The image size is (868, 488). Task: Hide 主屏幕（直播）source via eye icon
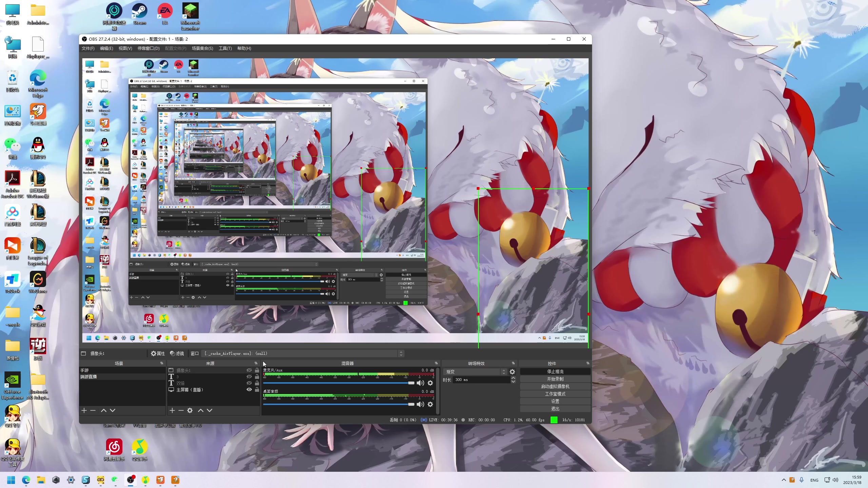pos(249,390)
